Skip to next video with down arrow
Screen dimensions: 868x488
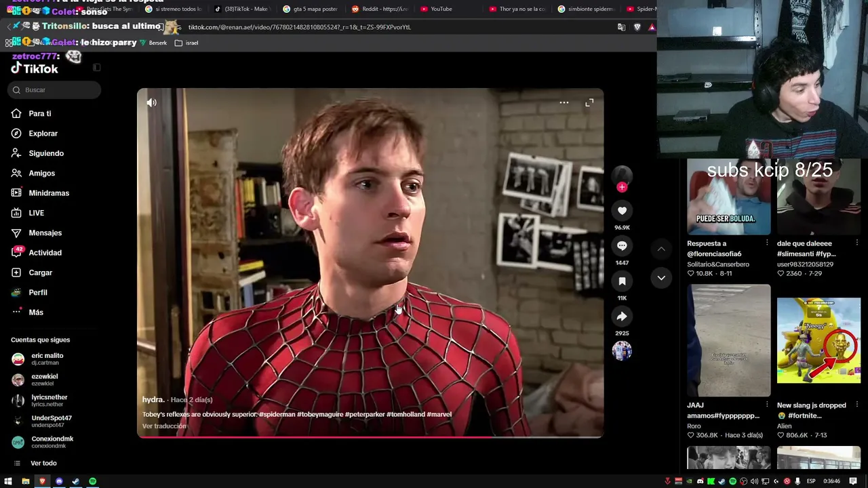coord(661,278)
